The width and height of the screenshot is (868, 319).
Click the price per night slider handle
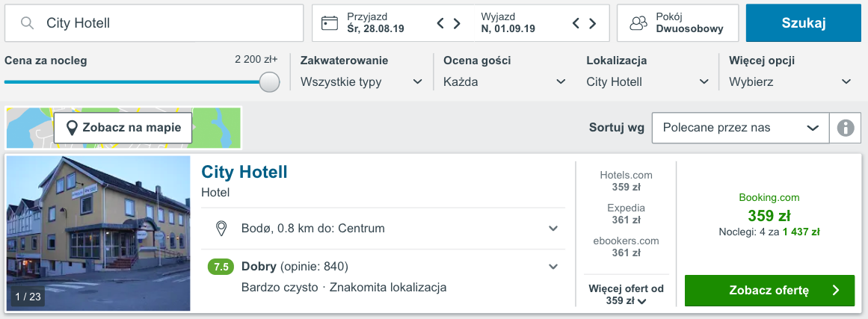tap(269, 82)
